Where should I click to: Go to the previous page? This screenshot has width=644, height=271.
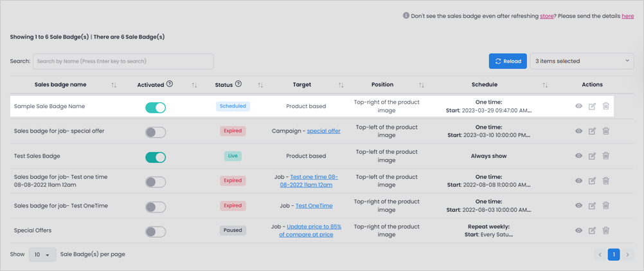tap(600, 255)
